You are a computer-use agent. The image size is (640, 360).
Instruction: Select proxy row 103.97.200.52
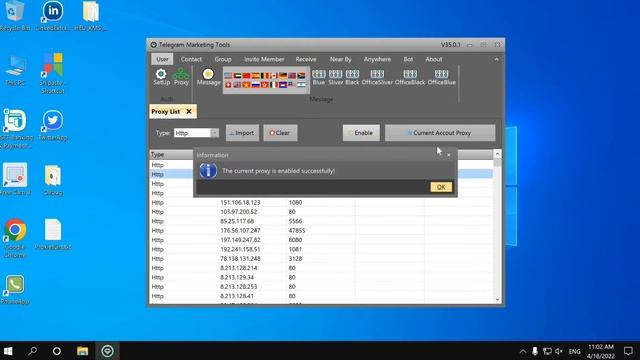[x=321, y=212]
